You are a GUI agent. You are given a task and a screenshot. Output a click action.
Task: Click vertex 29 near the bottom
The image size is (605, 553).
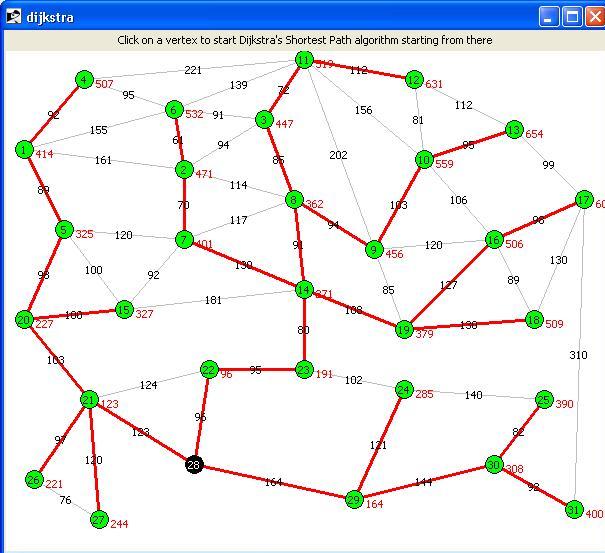pos(354,500)
